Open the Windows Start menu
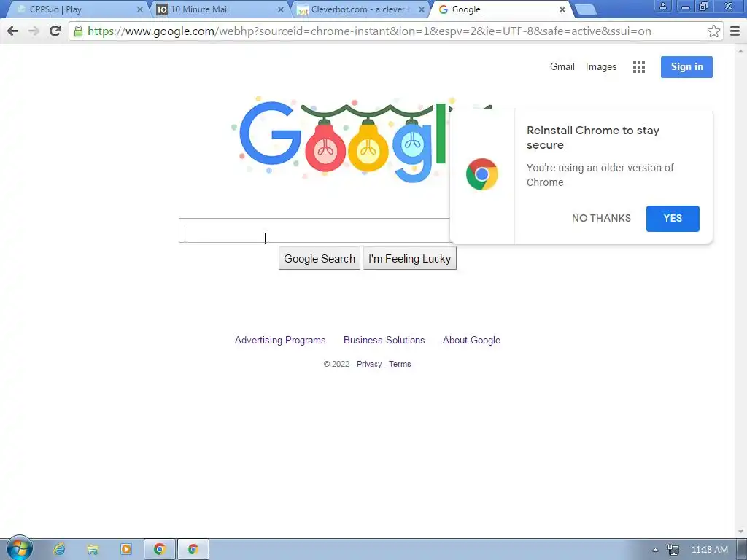The height and width of the screenshot is (560, 747). click(x=19, y=549)
